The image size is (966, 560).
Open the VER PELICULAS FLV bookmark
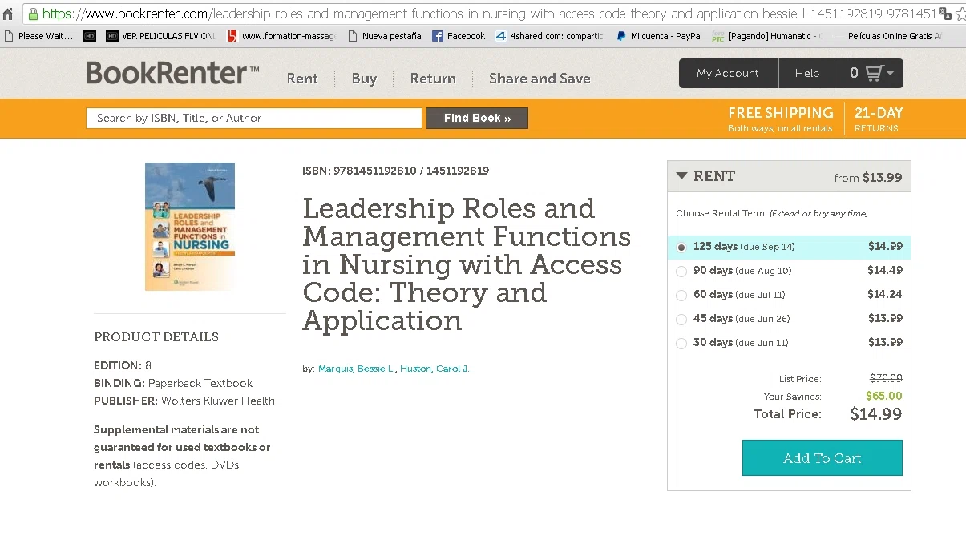[x=160, y=36]
